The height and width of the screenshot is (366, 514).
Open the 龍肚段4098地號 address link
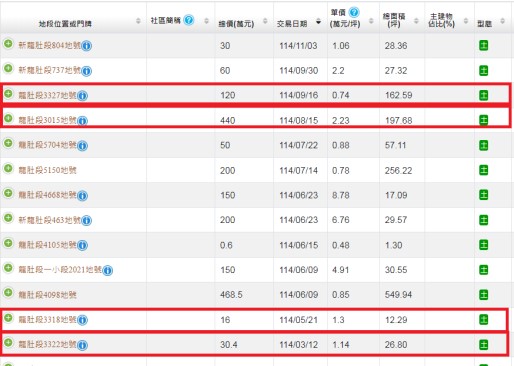point(47,295)
